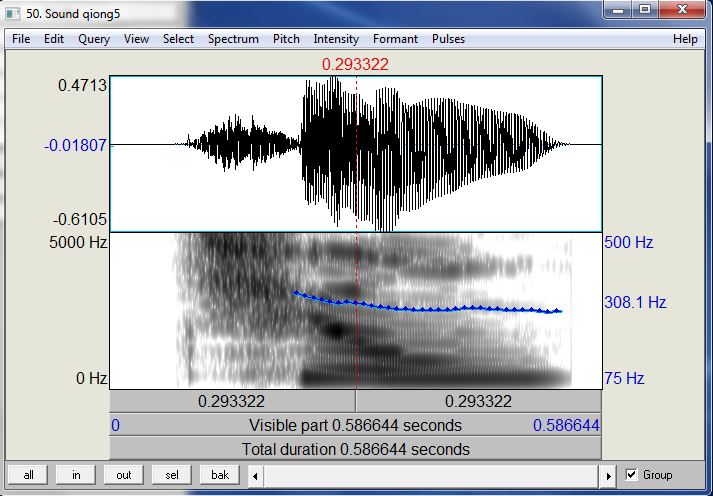Screen dimensions: 713x496
Task: Click the 0.4713 amplitude maximum label
Action: pyautogui.click(x=82, y=85)
